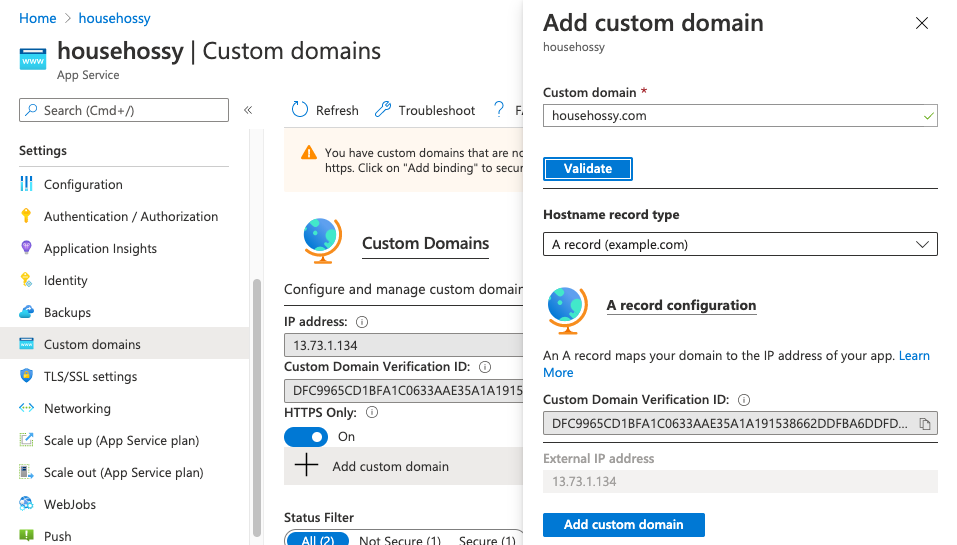957x545 pixels.
Task: Click the Configuration sliders icon
Action: (x=26, y=184)
